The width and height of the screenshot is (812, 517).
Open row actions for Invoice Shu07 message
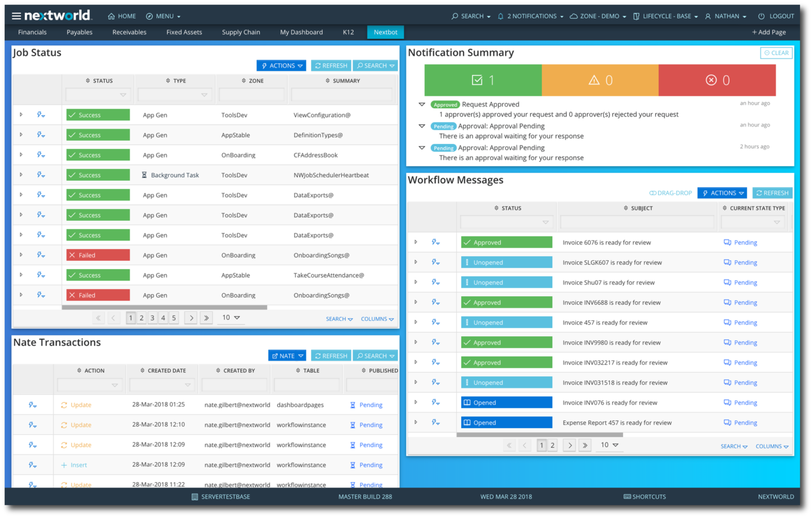coord(436,282)
